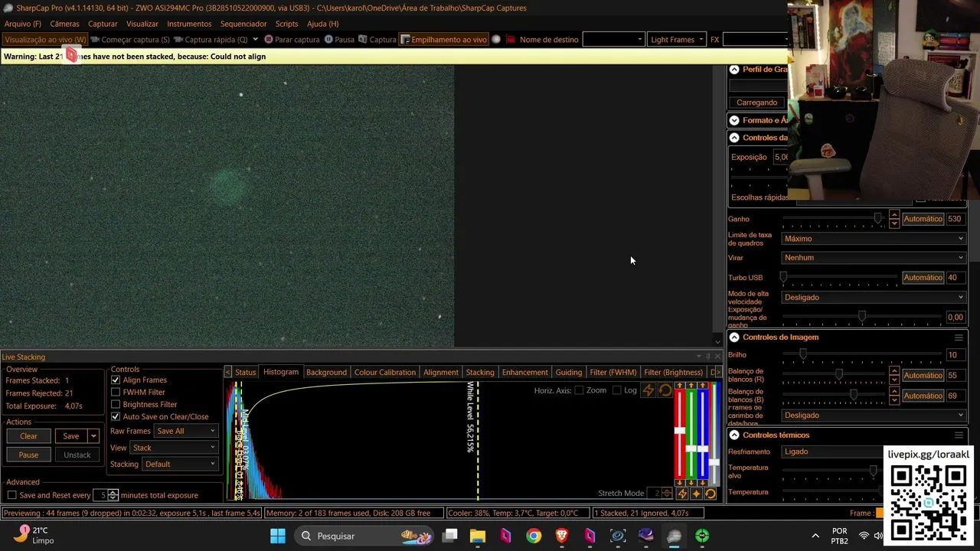Click Parar captura stop button
This screenshot has width=980, height=551.
292,40
